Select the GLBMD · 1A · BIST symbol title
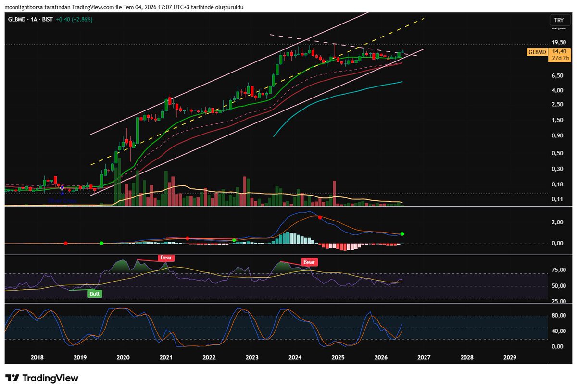The height and width of the screenshot is (392, 577). (x=30, y=19)
